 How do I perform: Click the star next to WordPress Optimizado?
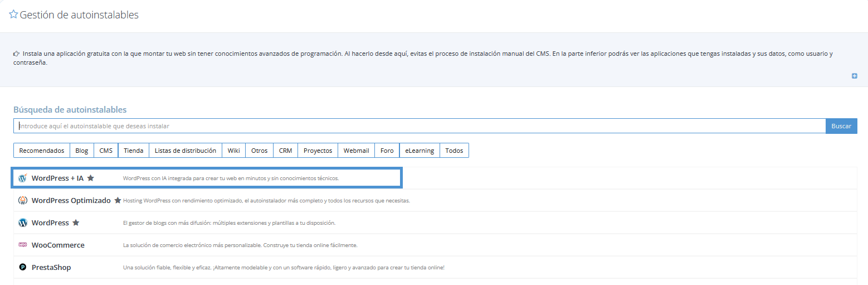click(x=118, y=200)
